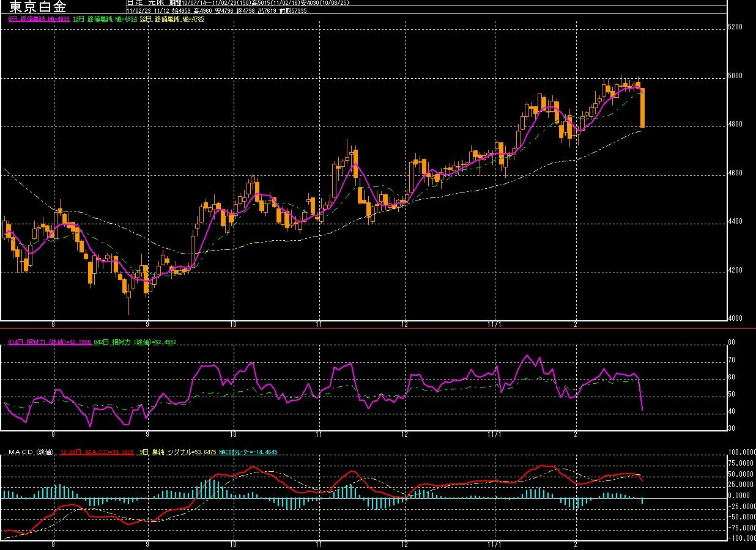Select the 6日 終値単純 MA=4939 legend
This screenshot has width=756, height=550.
tap(39, 19)
